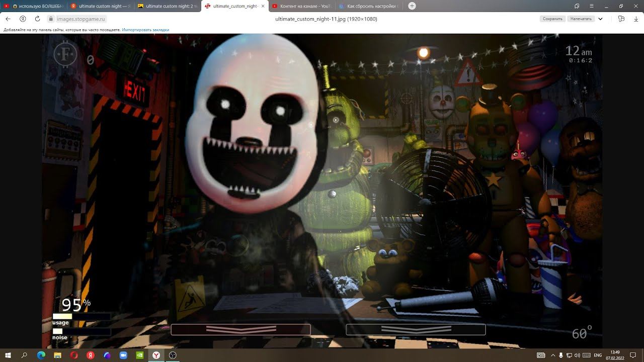Screen dimensions: 644x362
Task: Click the 95% power reading
Action: click(x=76, y=305)
